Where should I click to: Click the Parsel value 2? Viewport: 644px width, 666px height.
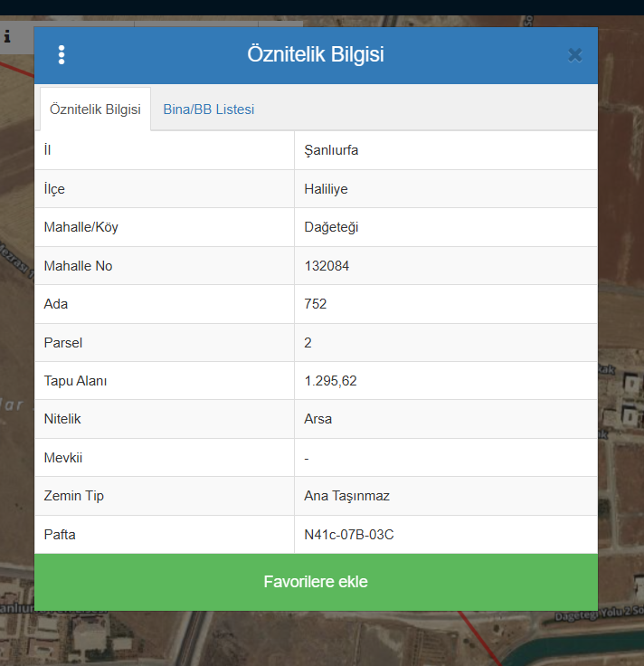tap(308, 343)
